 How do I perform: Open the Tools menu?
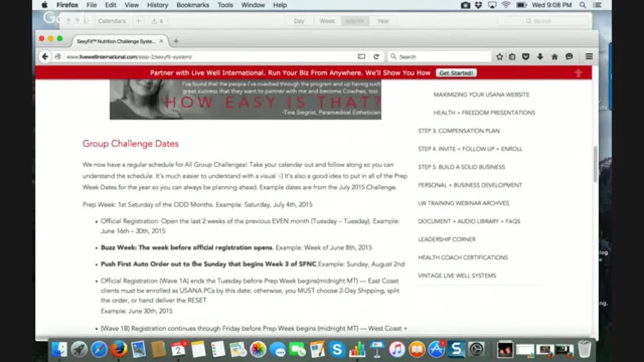click(x=225, y=5)
